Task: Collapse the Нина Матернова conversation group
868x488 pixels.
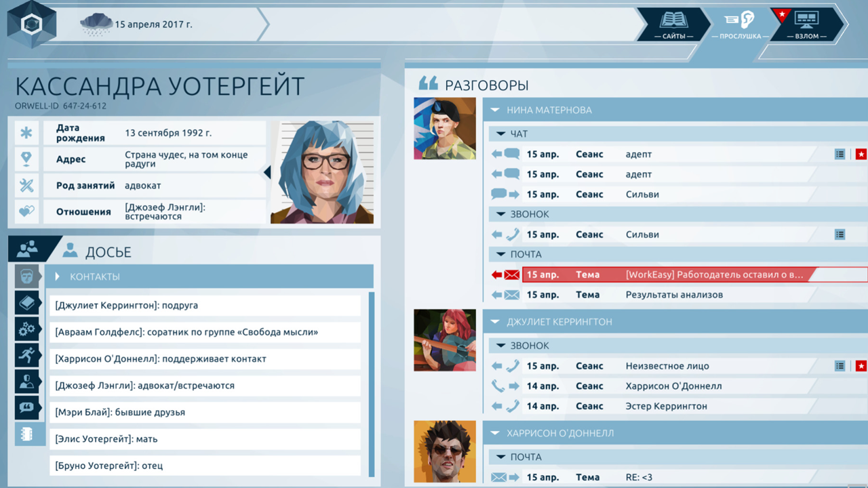Action: [x=495, y=110]
